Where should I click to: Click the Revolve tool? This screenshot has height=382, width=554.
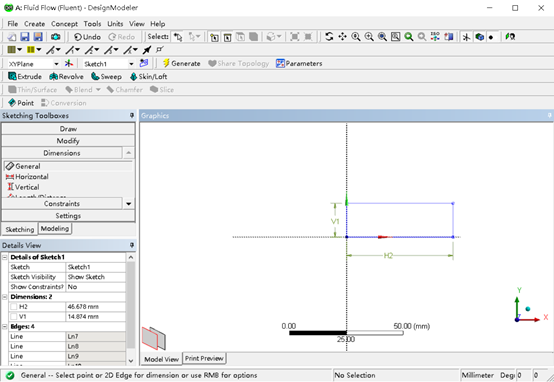coord(66,77)
